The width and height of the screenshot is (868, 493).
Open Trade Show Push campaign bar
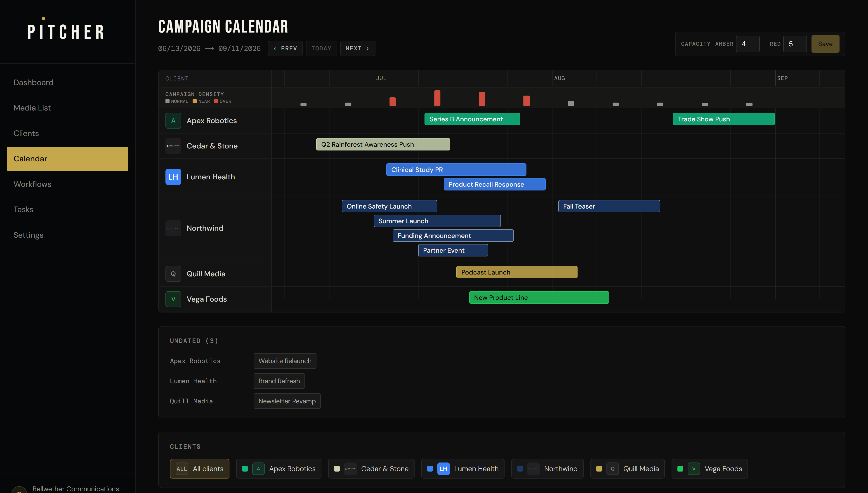tap(724, 119)
